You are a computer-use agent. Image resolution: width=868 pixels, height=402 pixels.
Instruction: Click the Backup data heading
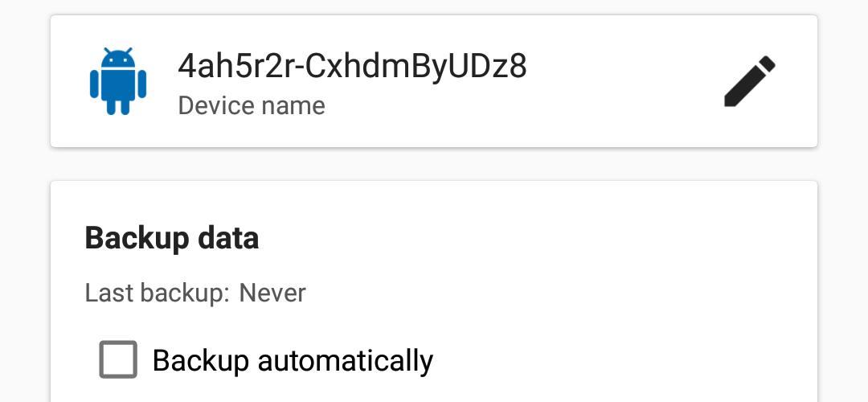pyautogui.click(x=172, y=238)
